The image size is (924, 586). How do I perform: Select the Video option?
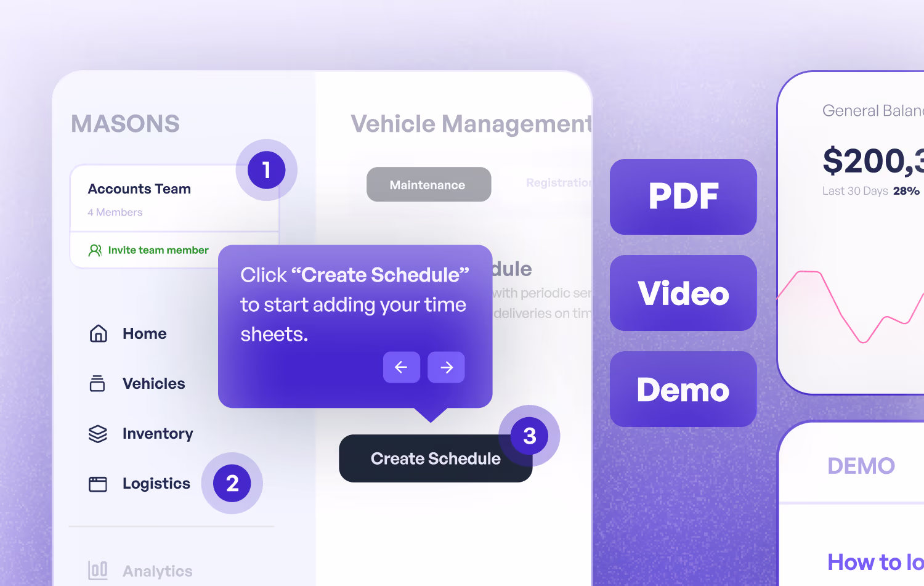[x=683, y=293]
